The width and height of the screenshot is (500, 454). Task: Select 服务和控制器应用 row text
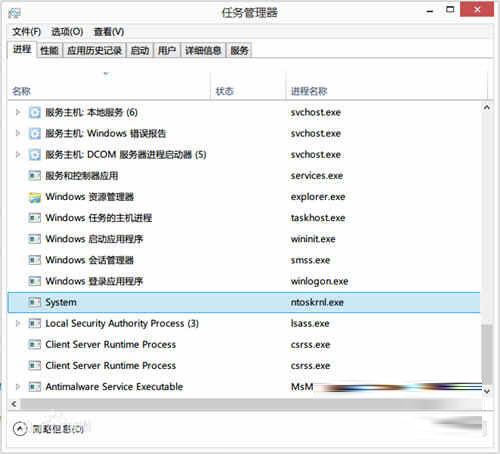82,176
